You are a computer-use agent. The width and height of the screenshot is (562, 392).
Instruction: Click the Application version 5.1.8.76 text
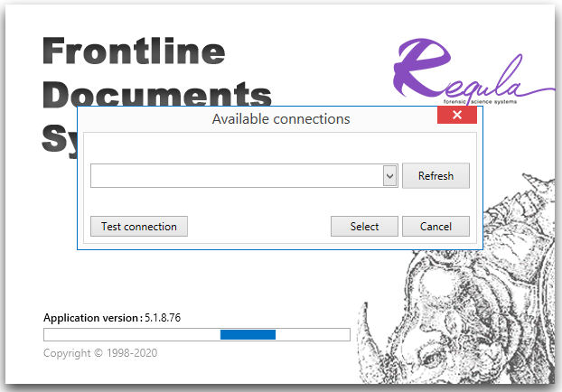click(x=112, y=317)
